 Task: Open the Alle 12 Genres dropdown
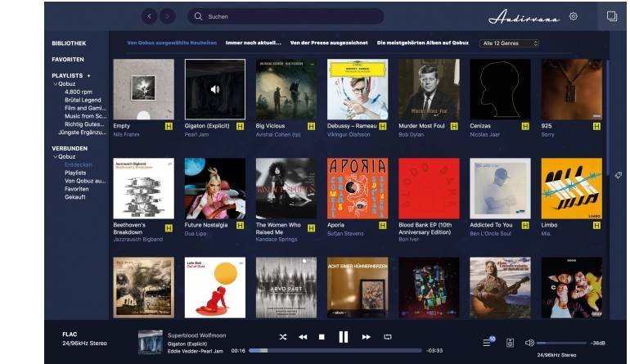[509, 43]
